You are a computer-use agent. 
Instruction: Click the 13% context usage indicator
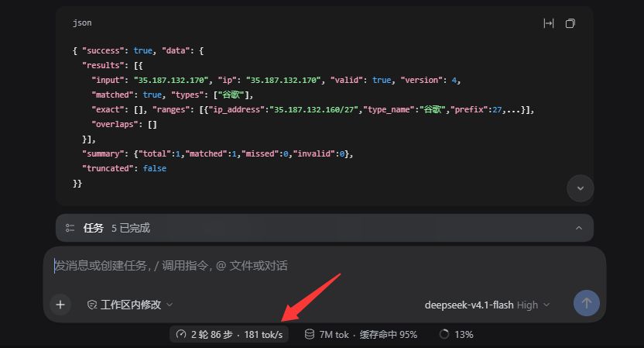[457, 334]
